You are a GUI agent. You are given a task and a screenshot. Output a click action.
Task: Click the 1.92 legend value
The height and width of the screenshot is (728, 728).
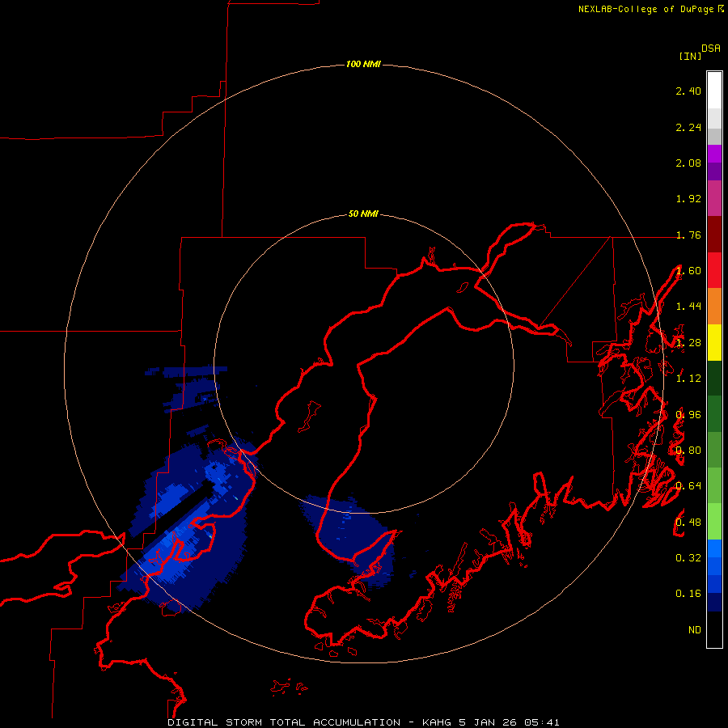point(688,199)
